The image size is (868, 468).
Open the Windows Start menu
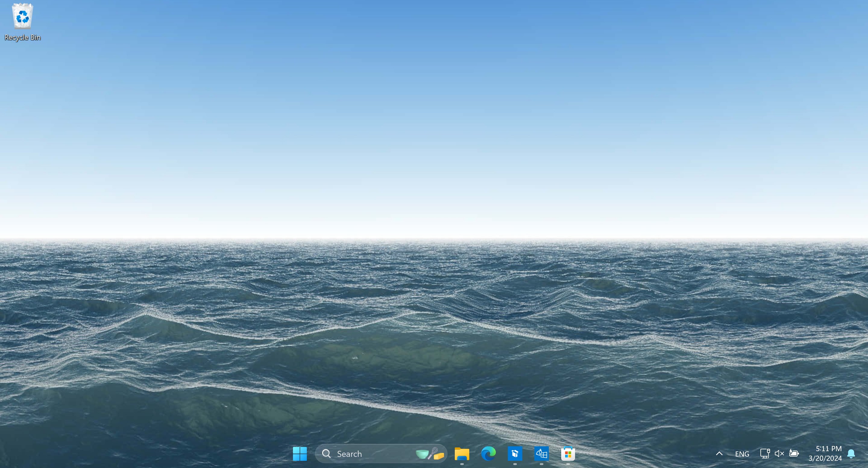pos(300,454)
